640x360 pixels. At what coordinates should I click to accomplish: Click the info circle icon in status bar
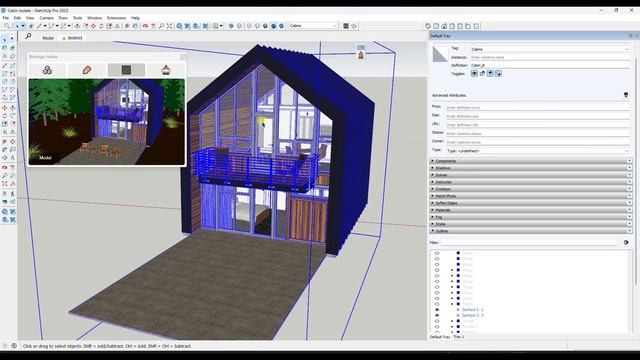pos(14,346)
